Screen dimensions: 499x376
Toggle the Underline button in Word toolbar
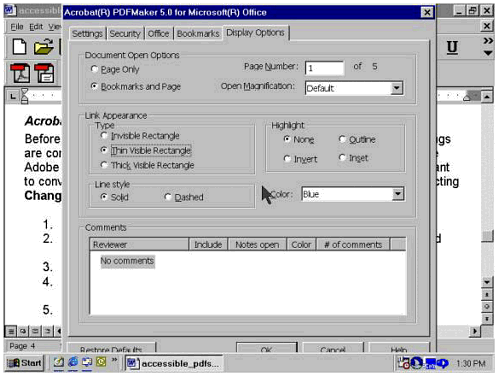(x=452, y=47)
